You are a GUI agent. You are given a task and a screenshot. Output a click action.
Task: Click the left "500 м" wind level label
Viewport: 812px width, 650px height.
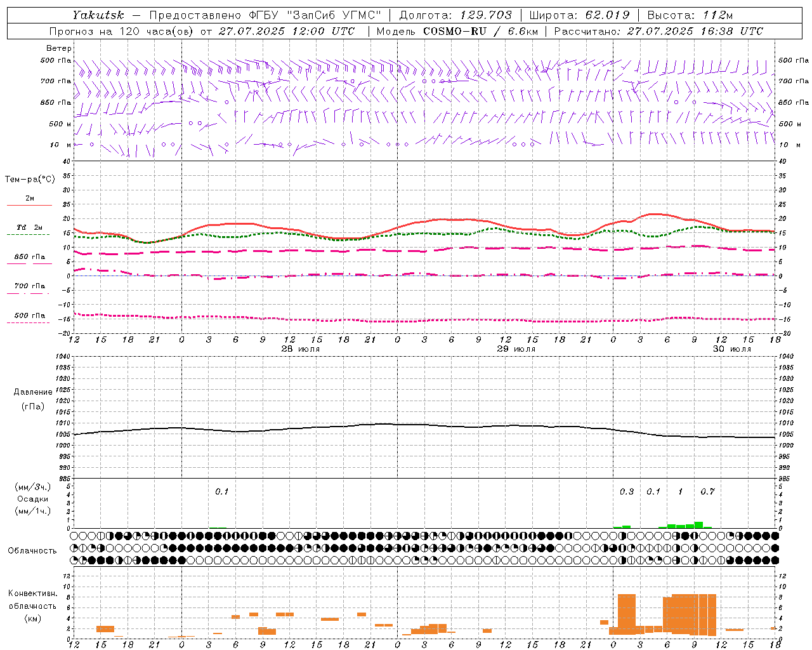pos(60,124)
